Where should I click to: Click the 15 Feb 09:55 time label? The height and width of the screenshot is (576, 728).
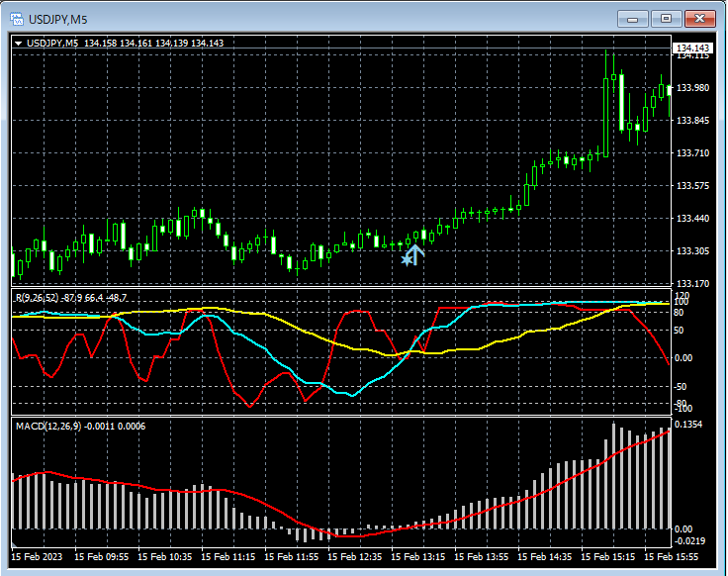tap(101, 556)
